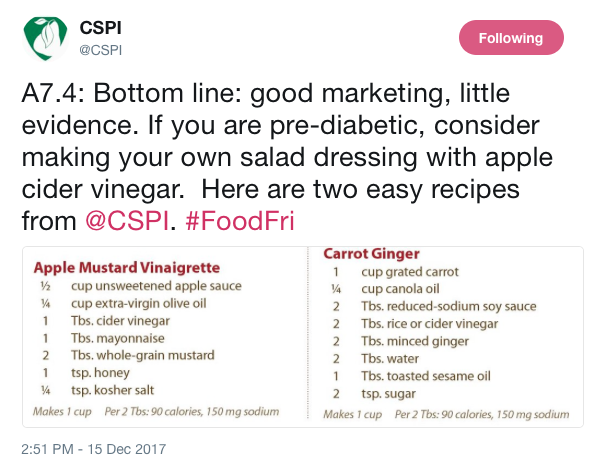This screenshot has height=467, width=606.
Task: Click the Carrot Ginger recipe heading
Action: (x=371, y=254)
